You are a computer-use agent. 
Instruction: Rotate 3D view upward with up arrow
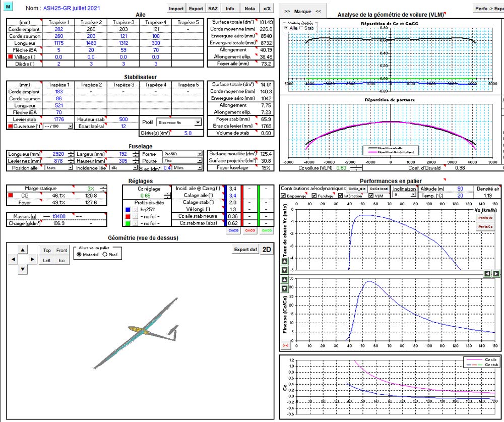(x=23, y=250)
